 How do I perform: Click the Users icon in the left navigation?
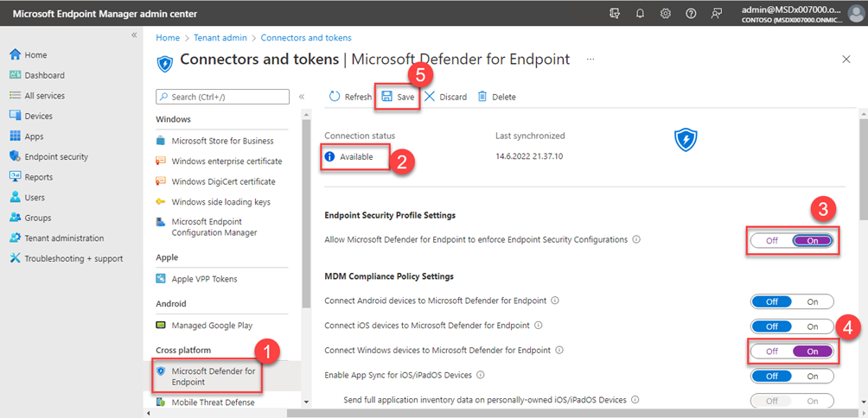(16, 198)
